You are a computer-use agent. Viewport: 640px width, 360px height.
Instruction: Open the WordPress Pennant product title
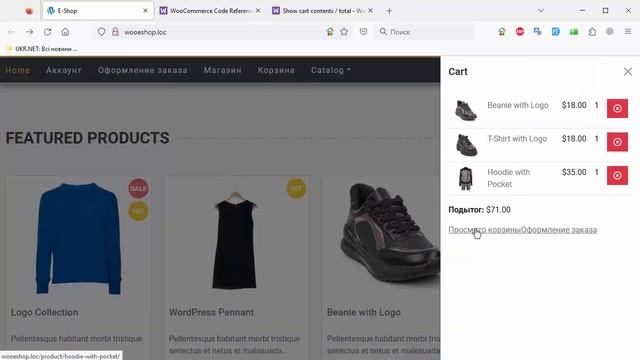(211, 313)
